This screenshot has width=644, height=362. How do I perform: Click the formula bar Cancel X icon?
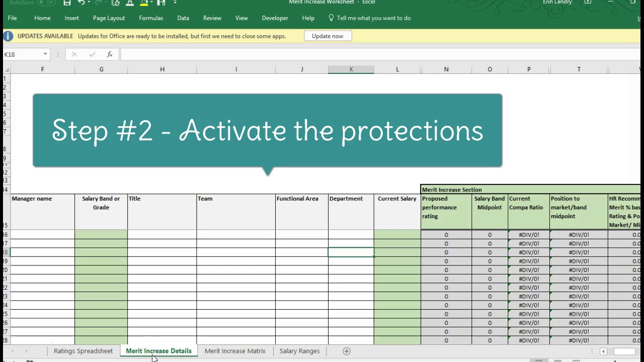click(x=74, y=54)
